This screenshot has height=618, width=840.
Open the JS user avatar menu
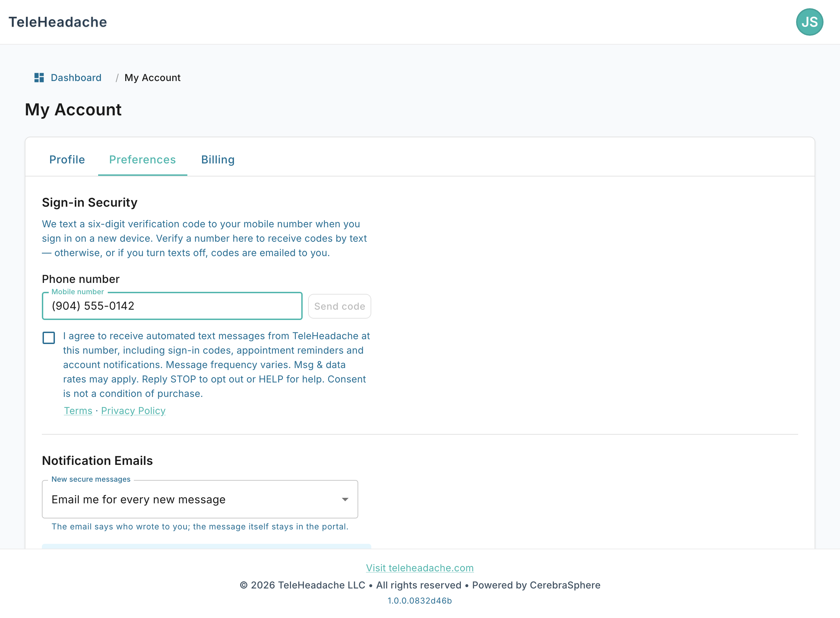tap(809, 22)
